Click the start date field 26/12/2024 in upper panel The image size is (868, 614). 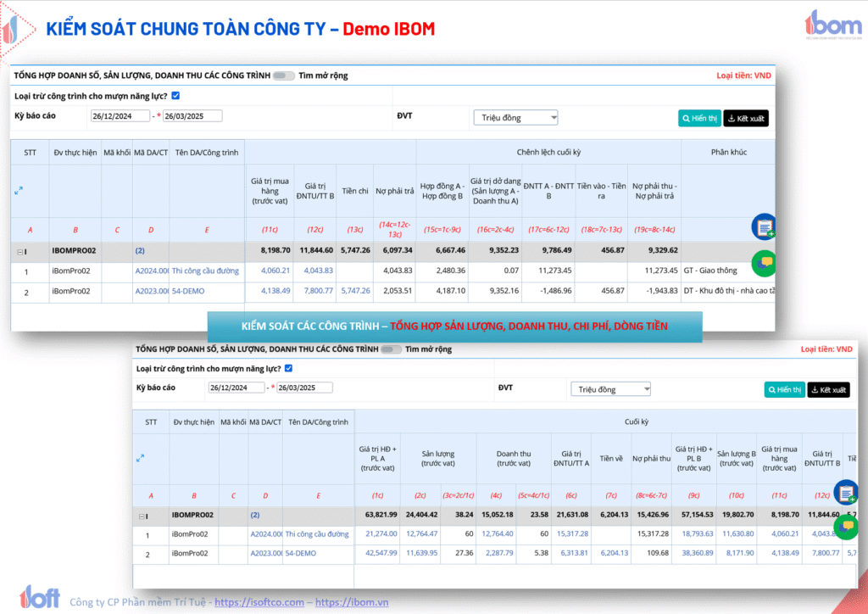pos(120,116)
